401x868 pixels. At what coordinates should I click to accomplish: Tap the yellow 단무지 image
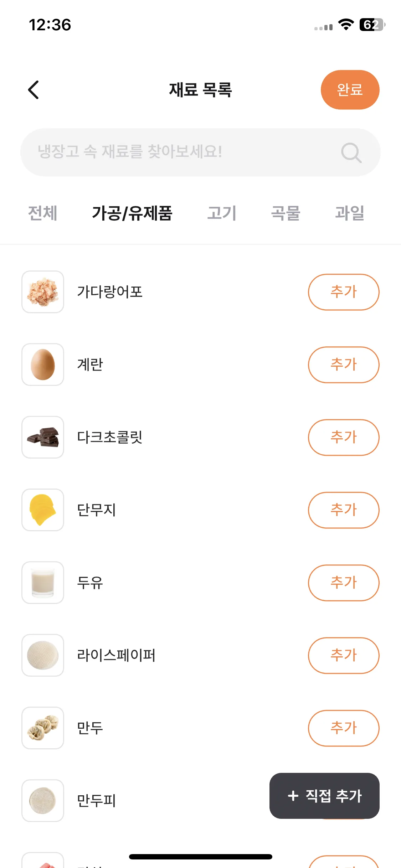coord(43,510)
